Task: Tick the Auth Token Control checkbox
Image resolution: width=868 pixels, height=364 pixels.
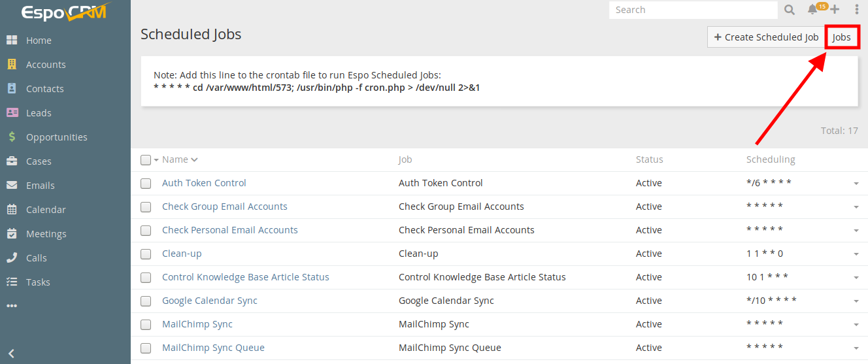Action: 146,184
